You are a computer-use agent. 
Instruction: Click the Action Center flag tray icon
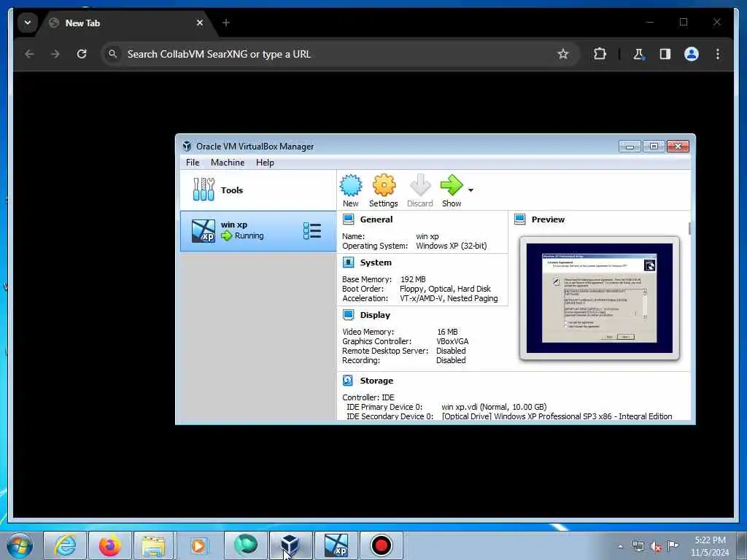click(x=673, y=545)
